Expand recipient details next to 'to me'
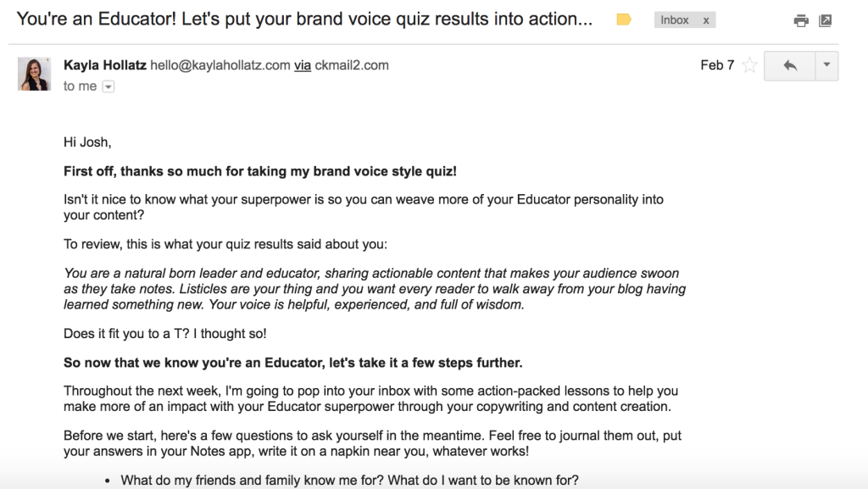Image resolution: width=868 pixels, height=489 pixels. (108, 86)
